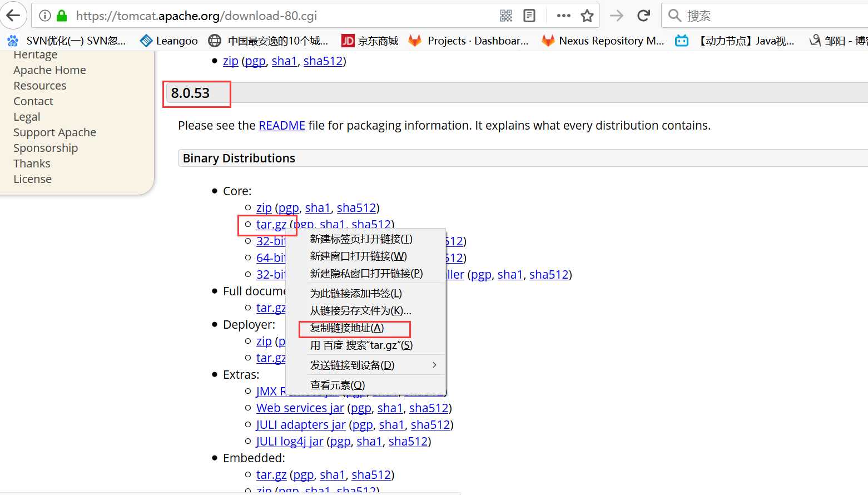Open Contact sidebar link
The height and width of the screenshot is (495, 868).
pos(33,101)
